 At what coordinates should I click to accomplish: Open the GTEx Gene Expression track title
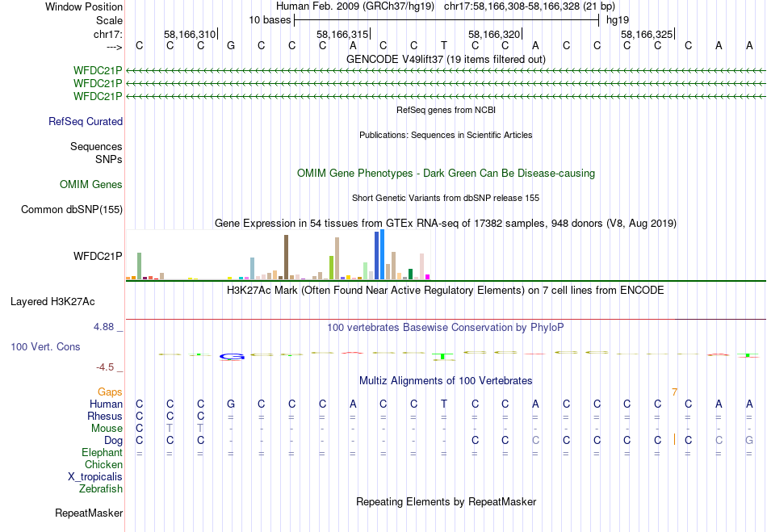(446, 224)
